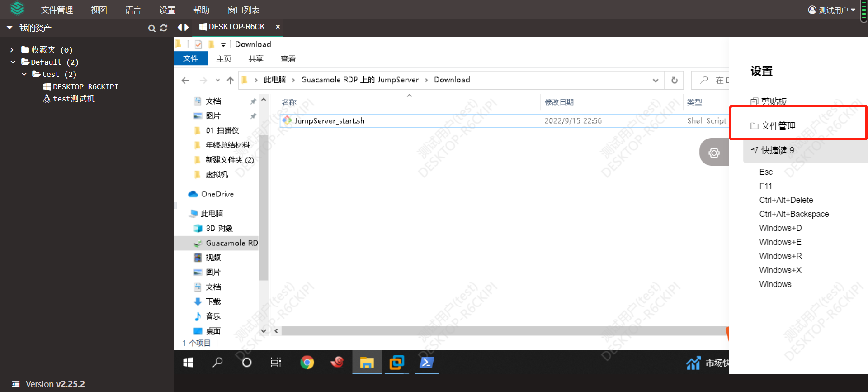This screenshot has width=868, height=392.
Task: Click the horizontal scrollbar in file list
Action: tap(497, 331)
